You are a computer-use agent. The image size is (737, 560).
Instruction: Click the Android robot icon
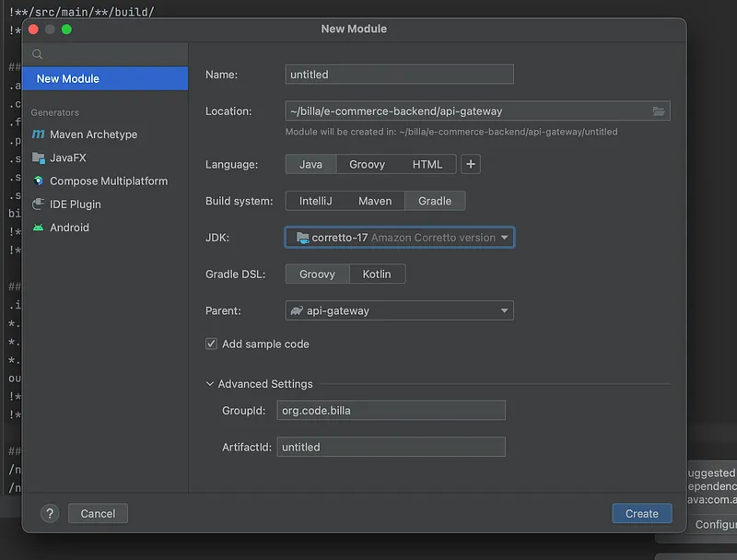(38, 227)
